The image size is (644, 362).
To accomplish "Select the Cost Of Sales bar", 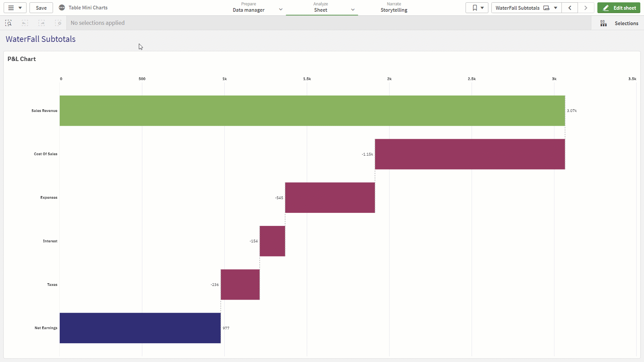I will click(x=470, y=154).
